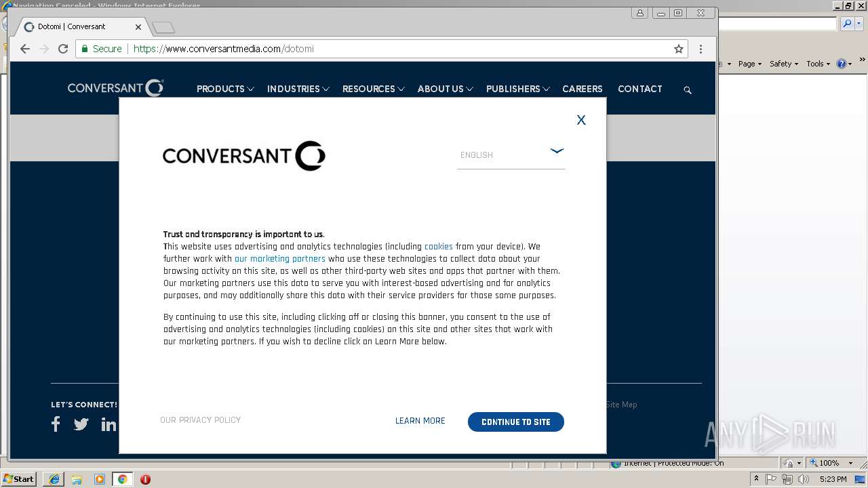Expand the PUBLISHERS menu
The height and width of the screenshot is (488, 868).
(517, 89)
